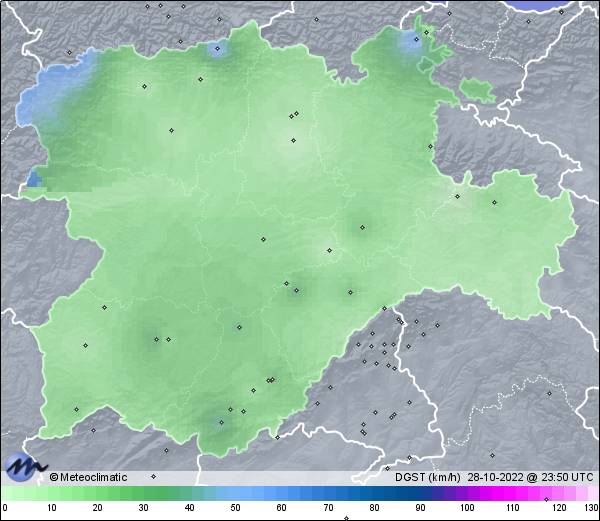This screenshot has height=521, width=600.
Task: Click the medium green scale band above 30
Action: click(143, 493)
